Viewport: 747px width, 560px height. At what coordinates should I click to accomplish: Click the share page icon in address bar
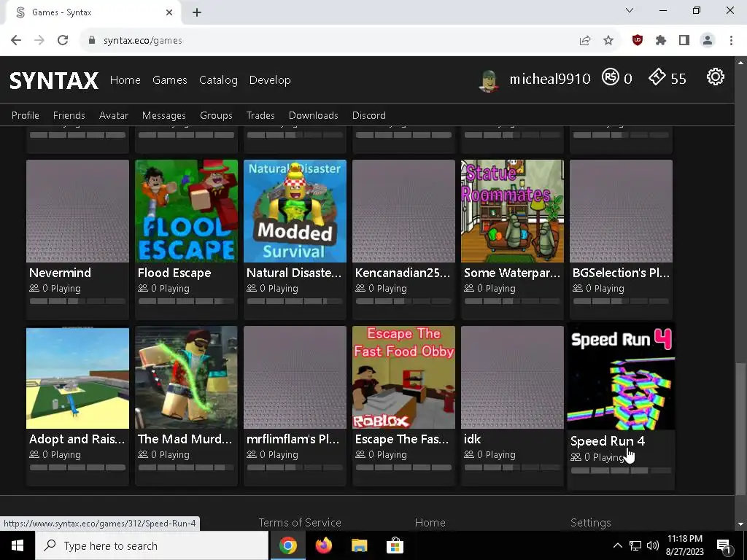[x=585, y=41]
